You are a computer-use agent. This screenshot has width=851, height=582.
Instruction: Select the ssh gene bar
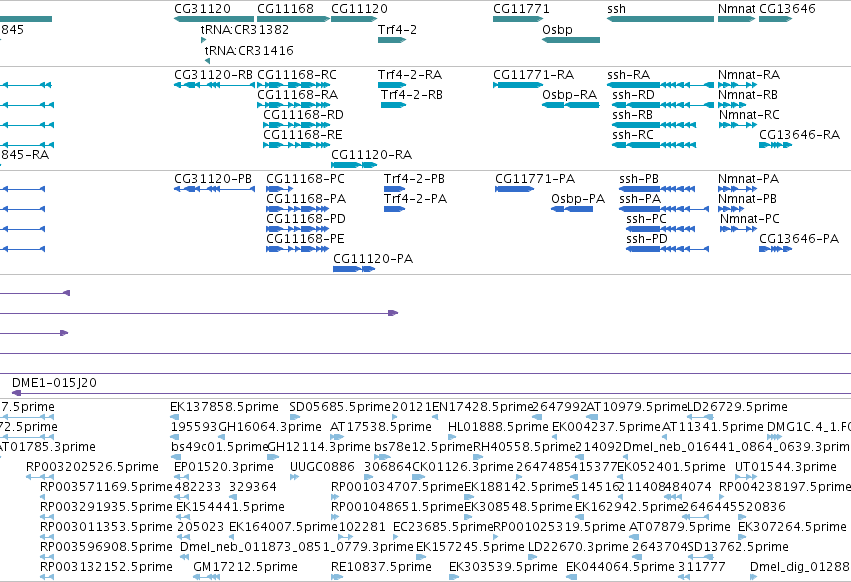pyautogui.click(x=660, y=19)
